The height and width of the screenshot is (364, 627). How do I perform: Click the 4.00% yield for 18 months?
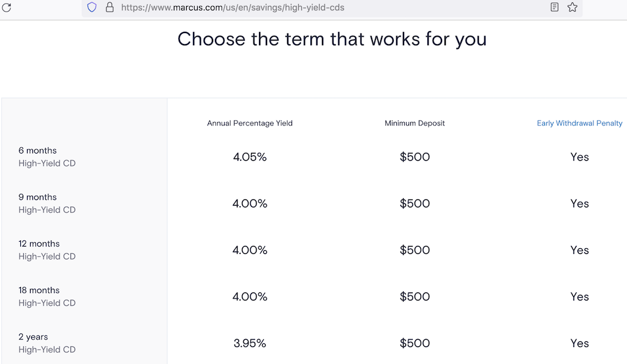tap(250, 297)
